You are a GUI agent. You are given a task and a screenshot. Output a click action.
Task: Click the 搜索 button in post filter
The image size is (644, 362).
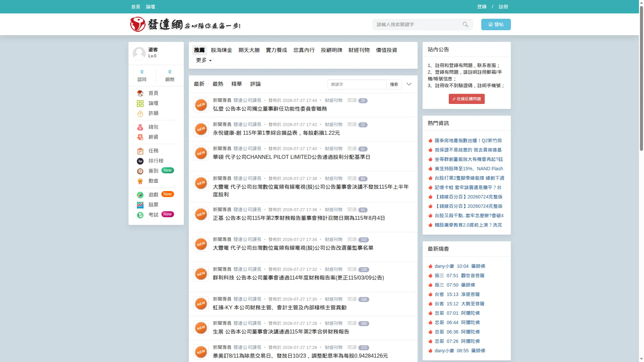pyautogui.click(x=394, y=84)
